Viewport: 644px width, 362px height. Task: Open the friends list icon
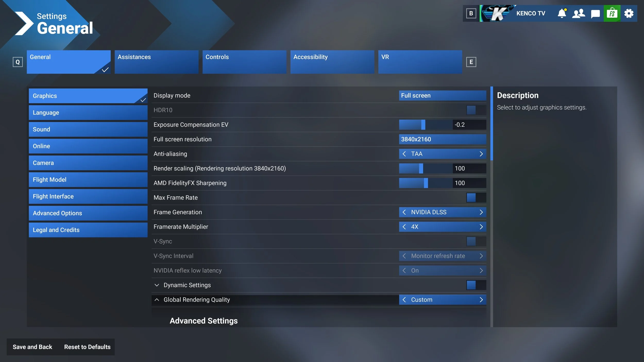tap(578, 13)
